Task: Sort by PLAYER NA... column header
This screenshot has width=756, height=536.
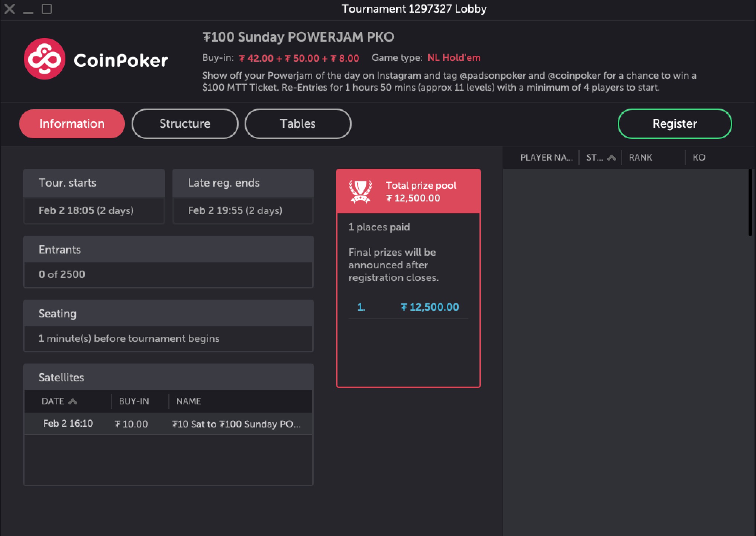Action: tap(546, 158)
